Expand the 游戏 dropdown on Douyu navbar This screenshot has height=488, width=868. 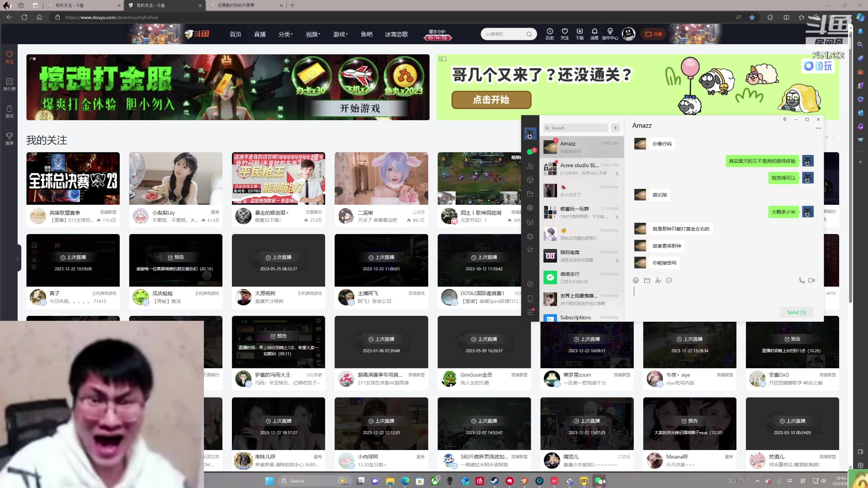pos(340,34)
